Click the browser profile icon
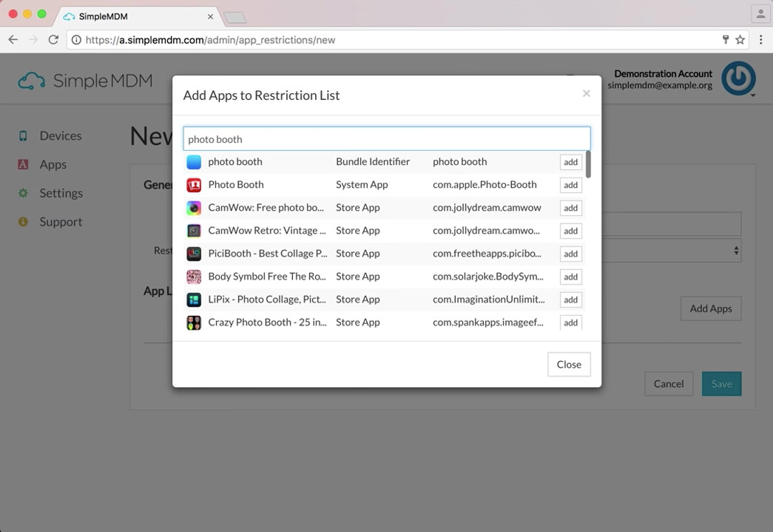 click(x=760, y=14)
